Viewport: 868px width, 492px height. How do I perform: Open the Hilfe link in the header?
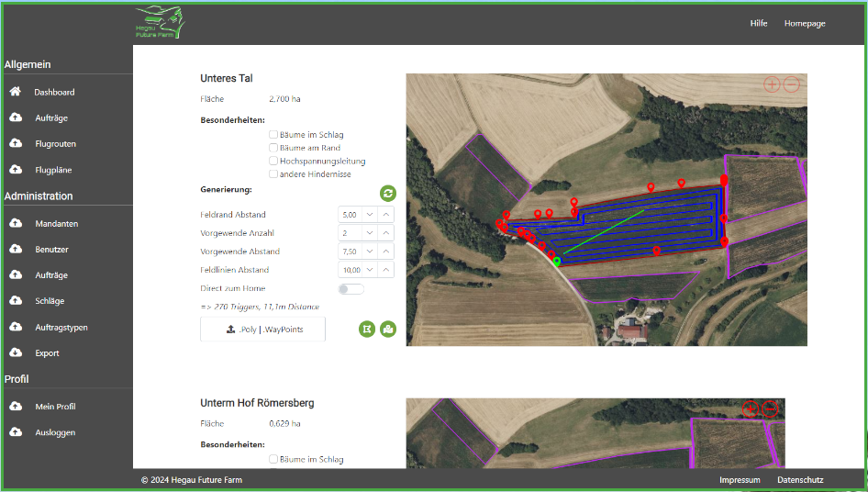[x=759, y=24]
